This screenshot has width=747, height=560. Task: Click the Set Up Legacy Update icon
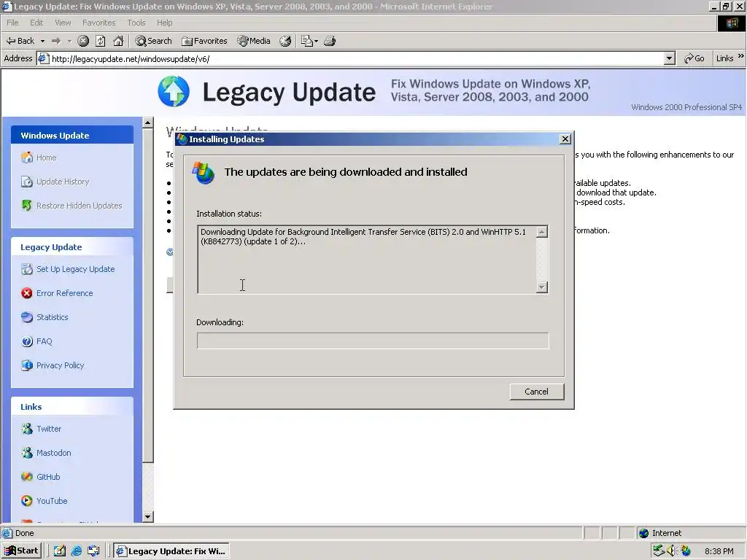coord(27,269)
